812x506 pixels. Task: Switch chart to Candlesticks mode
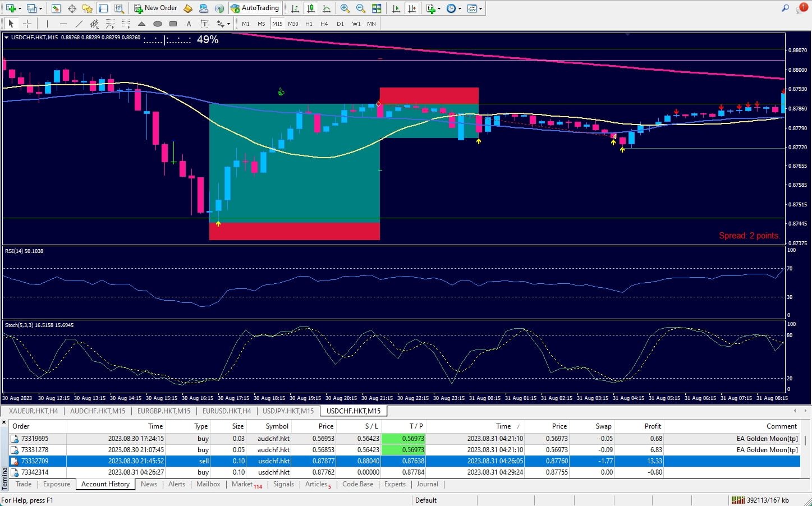[x=310, y=8]
